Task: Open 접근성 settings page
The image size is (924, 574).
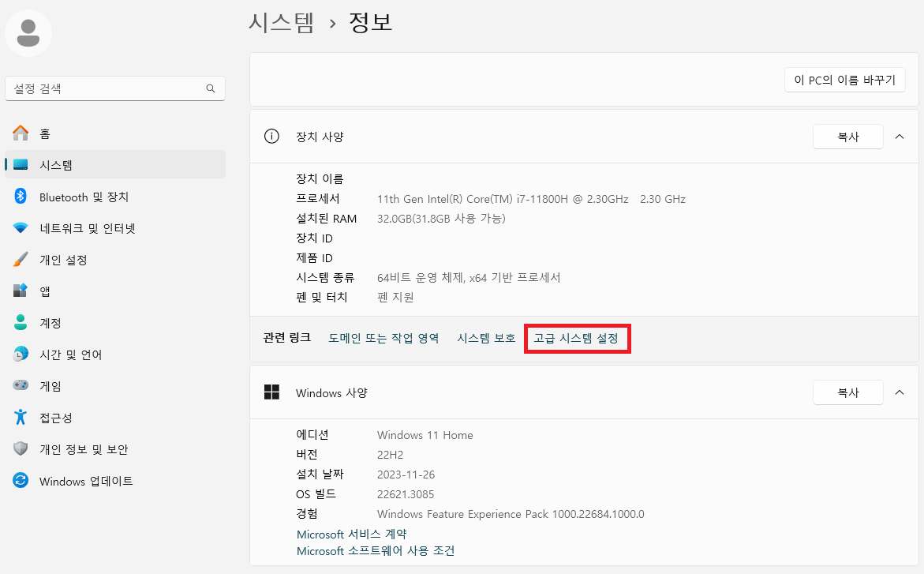Action: point(115,418)
